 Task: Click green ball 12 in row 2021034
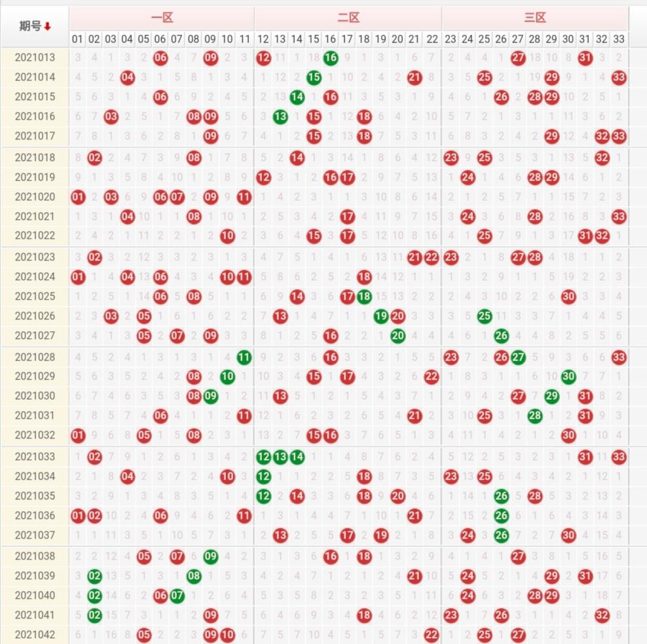263,476
